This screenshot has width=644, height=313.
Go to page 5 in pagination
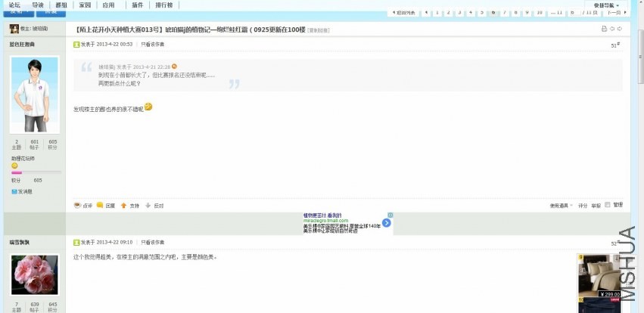point(482,13)
